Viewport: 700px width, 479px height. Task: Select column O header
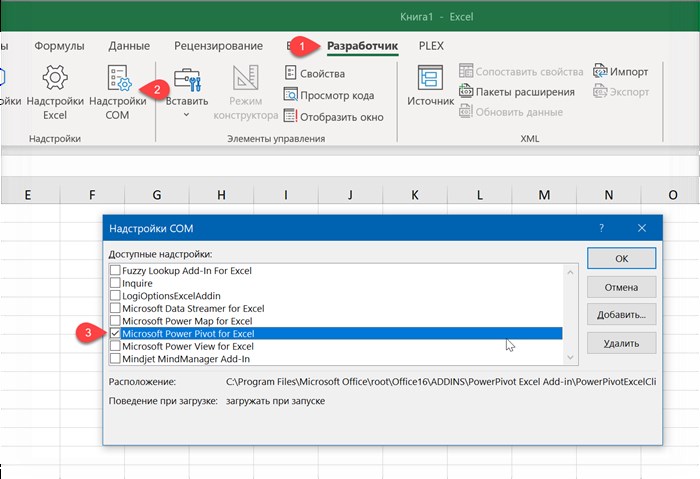coord(672,195)
